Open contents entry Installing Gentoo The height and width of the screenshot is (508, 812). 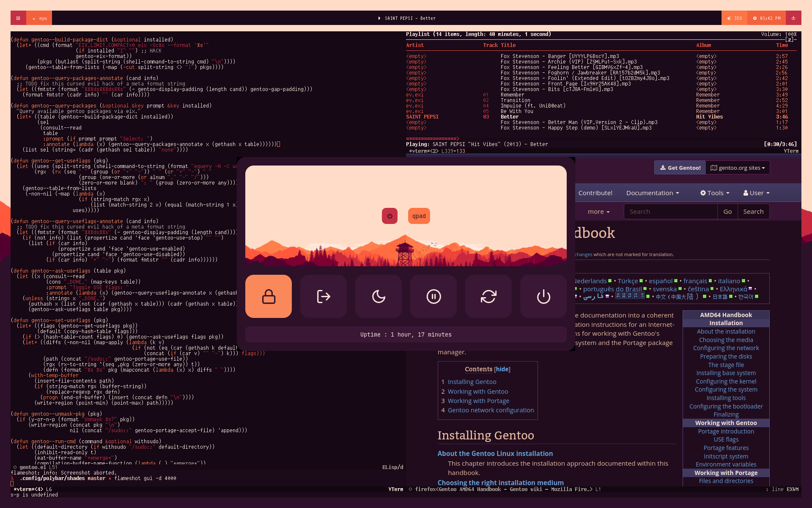(472, 382)
